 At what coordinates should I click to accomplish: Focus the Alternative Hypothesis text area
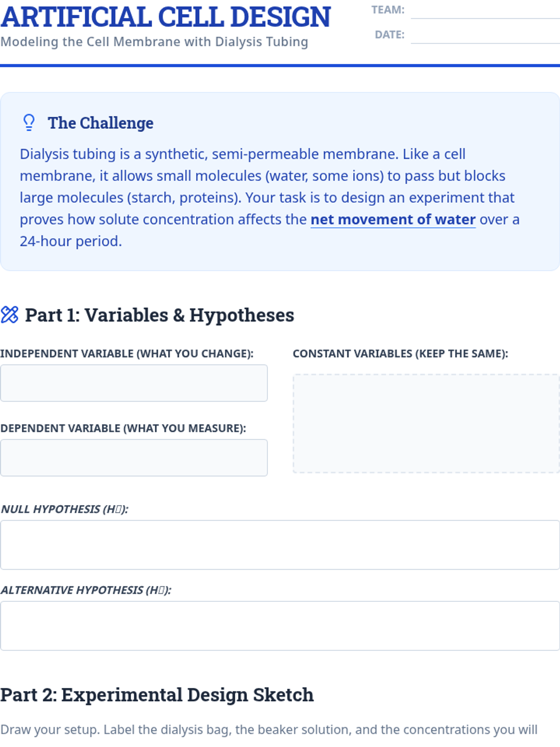click(280, 626)
